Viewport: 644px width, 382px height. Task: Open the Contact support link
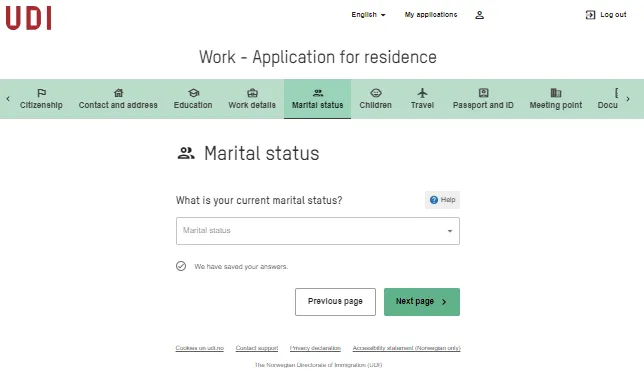(257, 348)
